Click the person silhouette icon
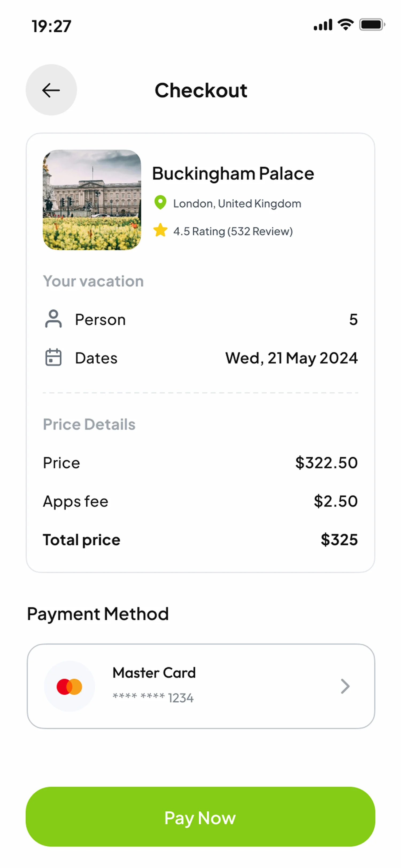The height and width of the screenshot is (868, 401). click(x=53, y=319)
